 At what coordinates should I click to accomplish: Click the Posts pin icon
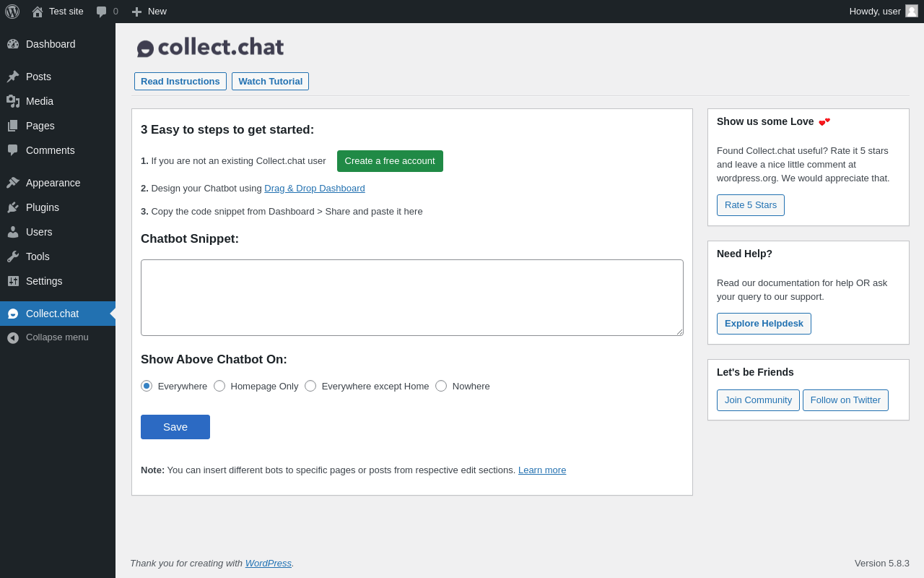click(13, 77)
